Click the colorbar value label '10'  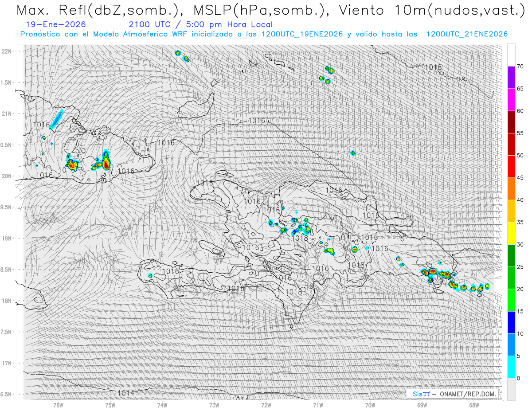coord(520,333)
